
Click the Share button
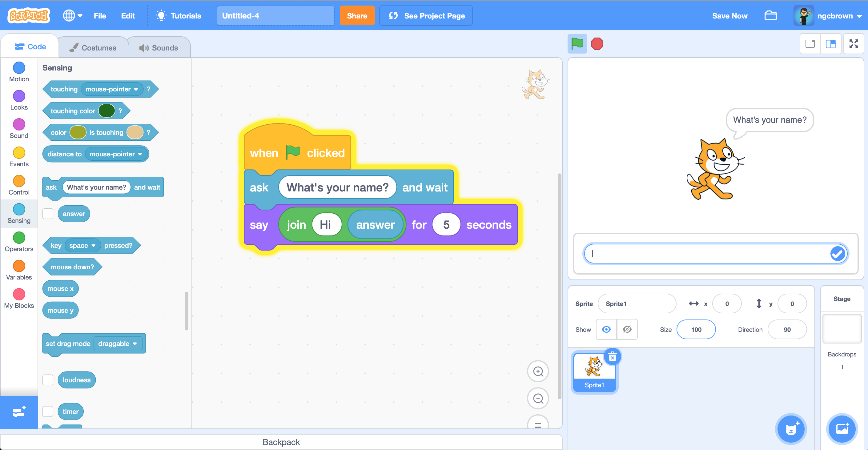click(x=357, y=16)
